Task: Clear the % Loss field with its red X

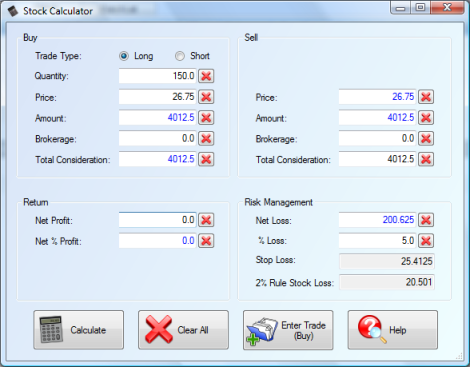Action: 426,241
